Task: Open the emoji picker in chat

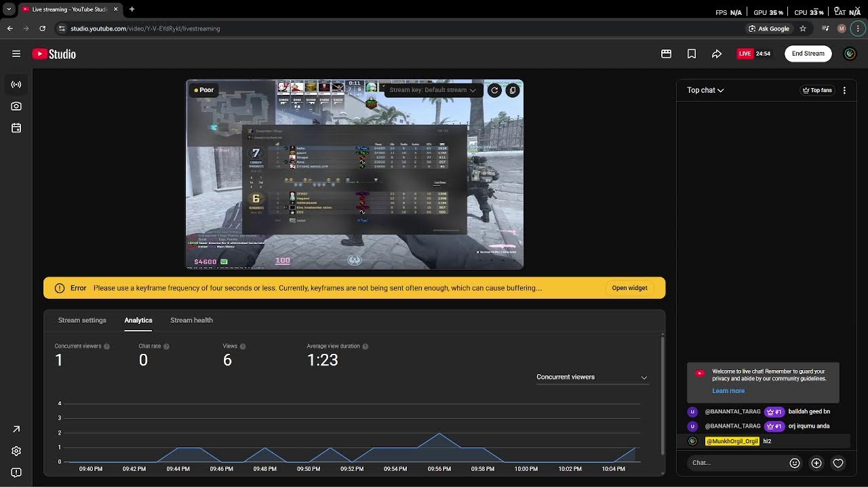Action: pos(795,463)
